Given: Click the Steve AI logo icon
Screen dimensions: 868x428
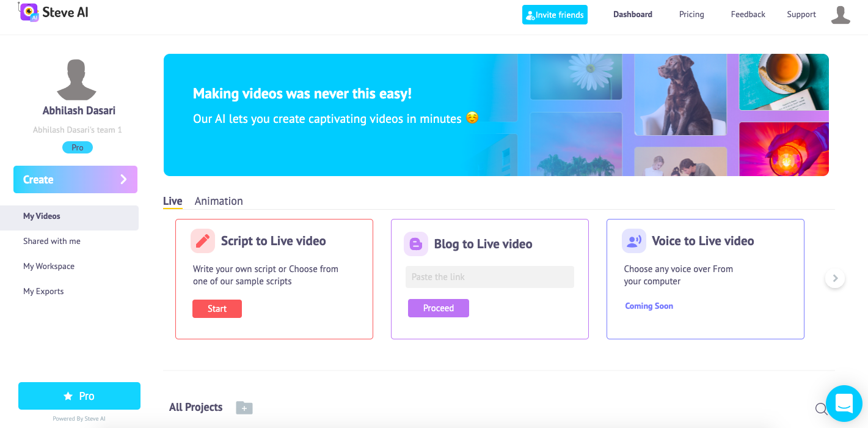Looking at the screenshot, I should click(27, 12).
